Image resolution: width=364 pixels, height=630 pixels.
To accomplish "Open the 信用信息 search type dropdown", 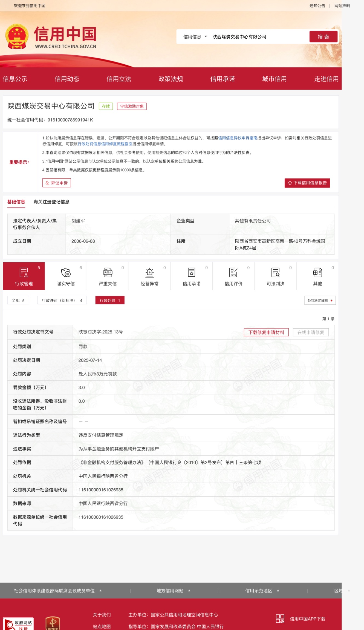I will point(195,37).
